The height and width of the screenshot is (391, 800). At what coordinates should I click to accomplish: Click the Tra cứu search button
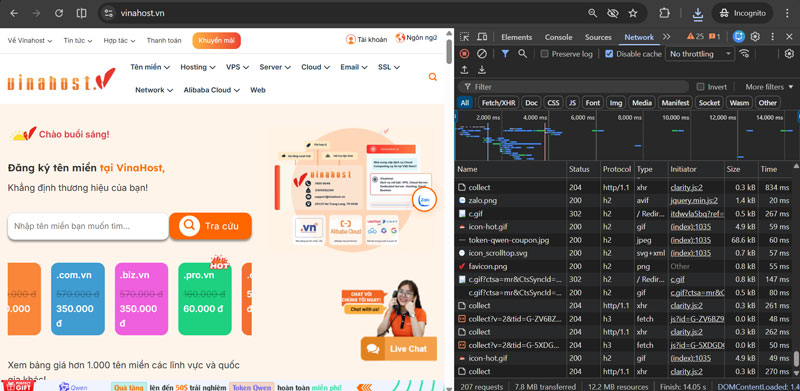tap(210, 226)
